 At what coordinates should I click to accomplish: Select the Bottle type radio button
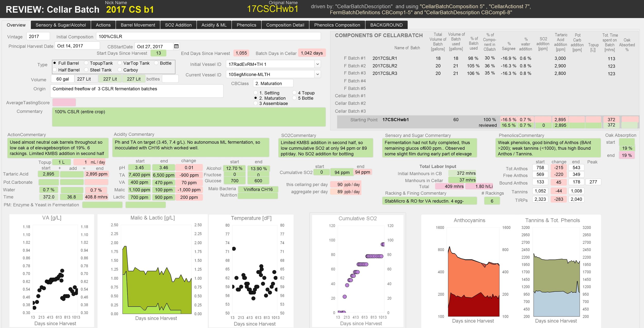156,63
